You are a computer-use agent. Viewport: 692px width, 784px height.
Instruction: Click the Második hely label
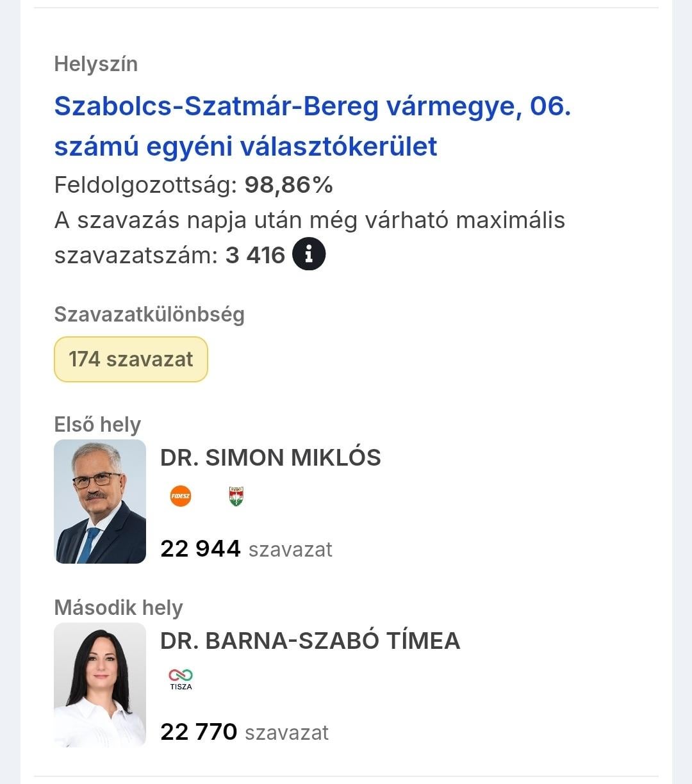[119, 608]
